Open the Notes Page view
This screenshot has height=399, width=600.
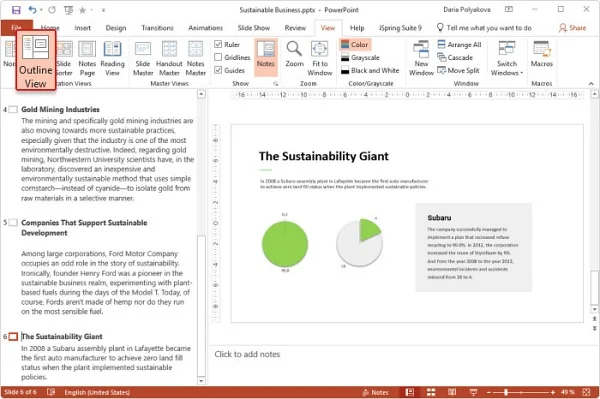pos(87,57)
